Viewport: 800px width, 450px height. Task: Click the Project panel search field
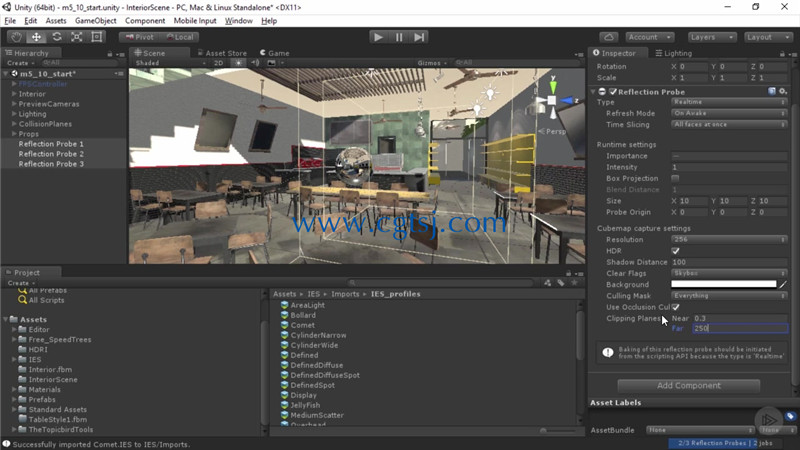440,282
